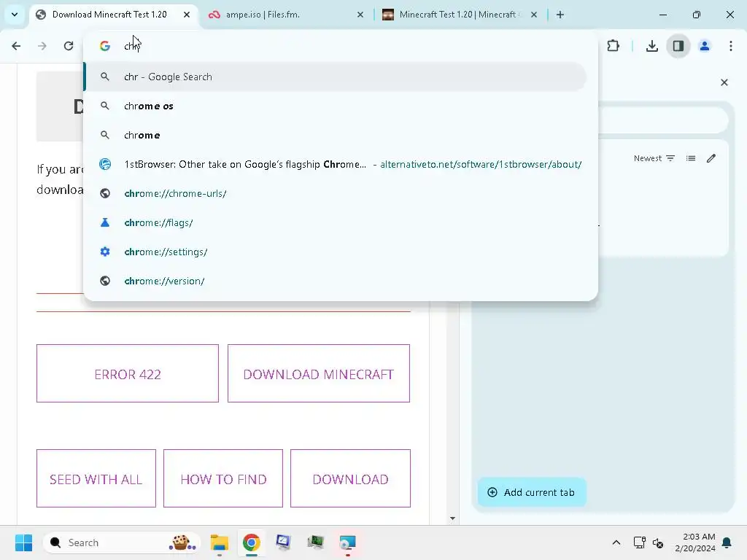Close the ampe.iso Files.fm tab
Screen dimensions: 747x560
[x=360, y=15]
